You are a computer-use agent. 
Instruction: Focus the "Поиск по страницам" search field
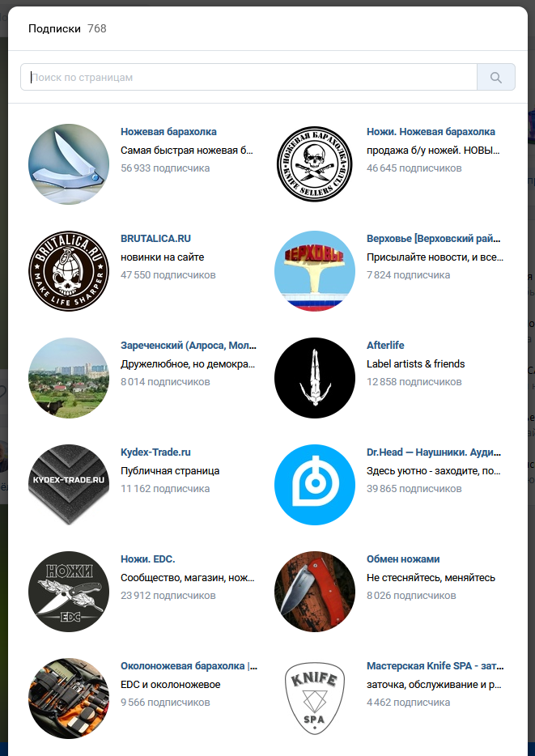coord(248,77)
